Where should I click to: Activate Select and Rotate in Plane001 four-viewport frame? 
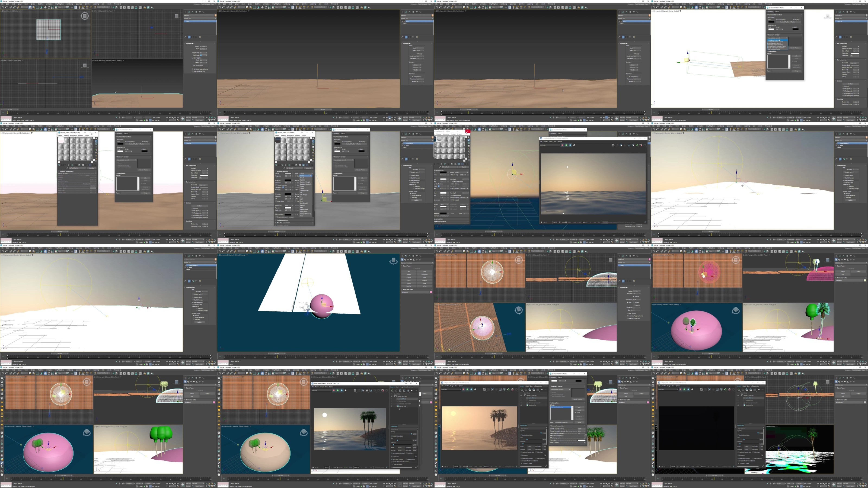(49, 7)
